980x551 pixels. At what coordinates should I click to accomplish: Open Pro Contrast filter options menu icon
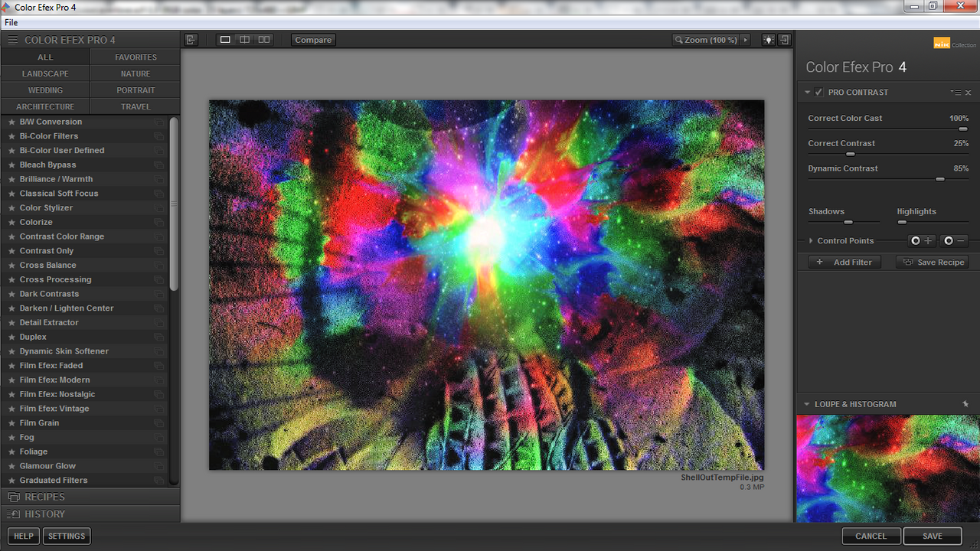pos(955,93)
